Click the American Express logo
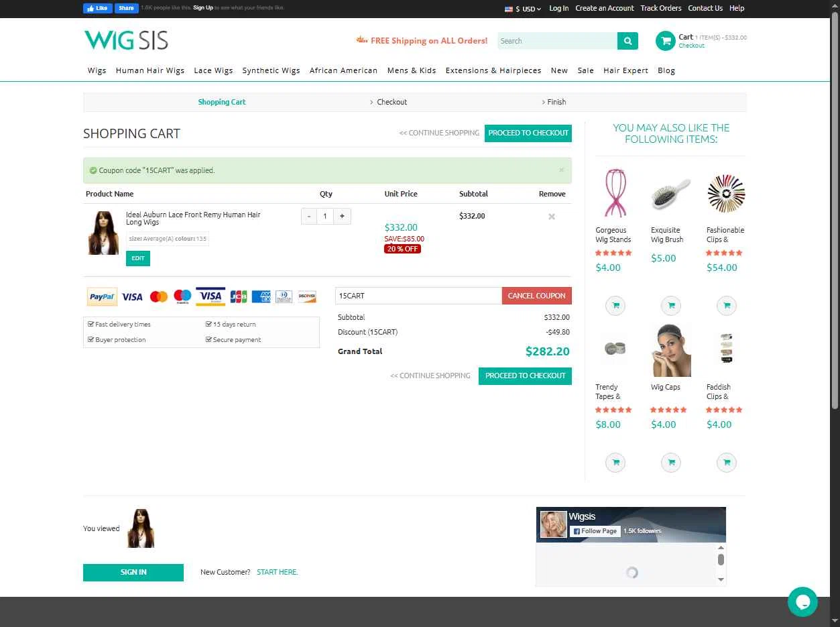840x627 pixels. tap(261, 296)
